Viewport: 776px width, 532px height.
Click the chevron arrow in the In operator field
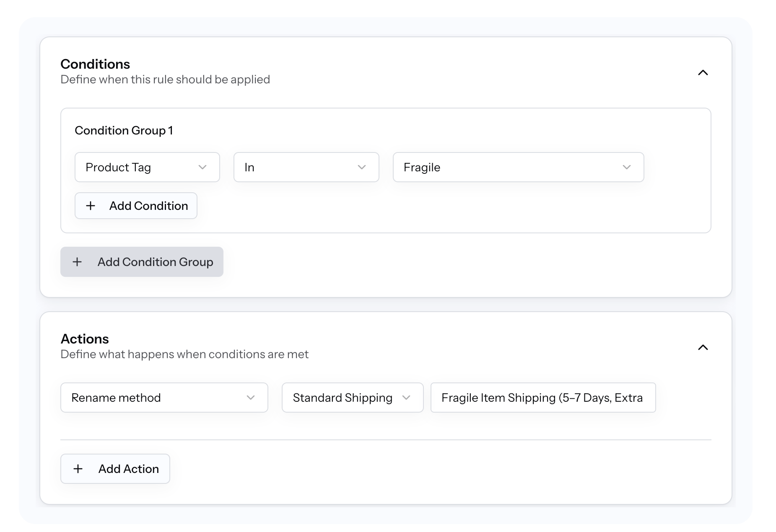point(362,167)
